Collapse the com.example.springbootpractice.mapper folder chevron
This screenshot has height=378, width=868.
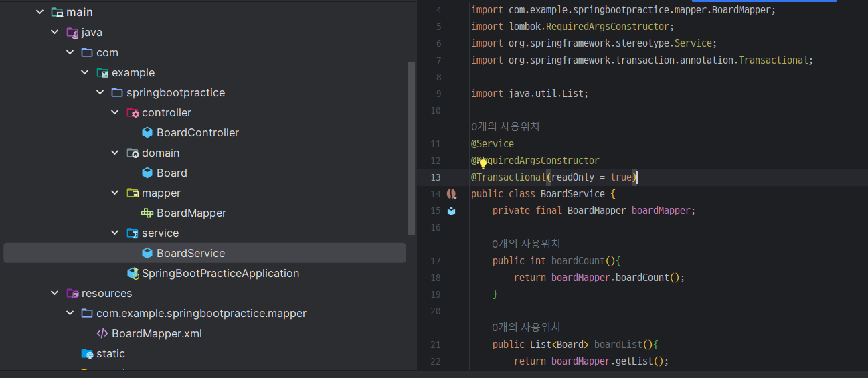pos(70,313)
